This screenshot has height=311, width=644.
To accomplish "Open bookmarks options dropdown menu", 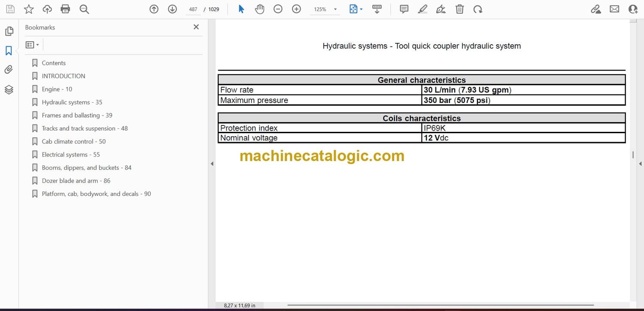I will pos(32,45).
